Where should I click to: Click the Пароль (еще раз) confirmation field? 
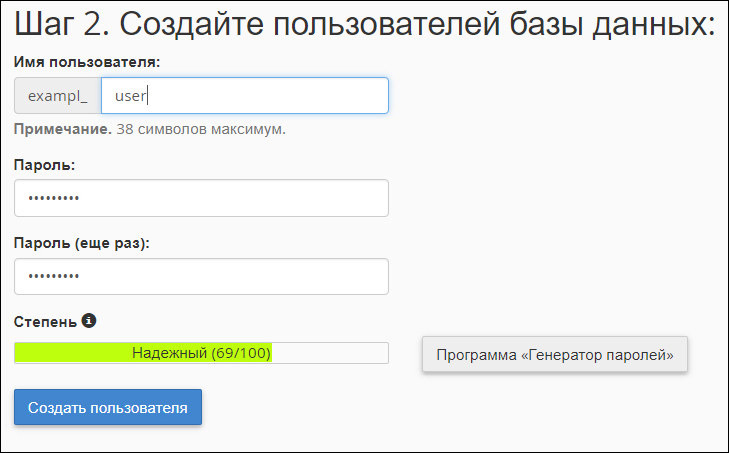tap(201, 277)
